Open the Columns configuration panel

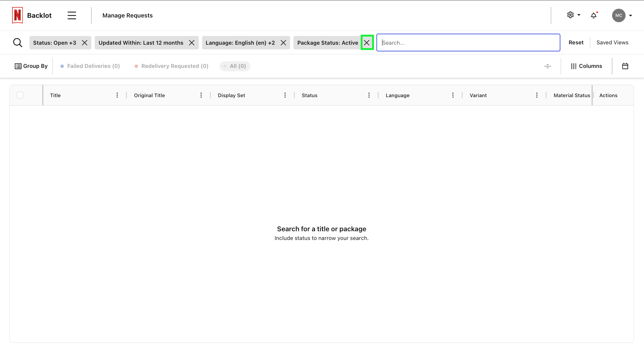[587, 66]
